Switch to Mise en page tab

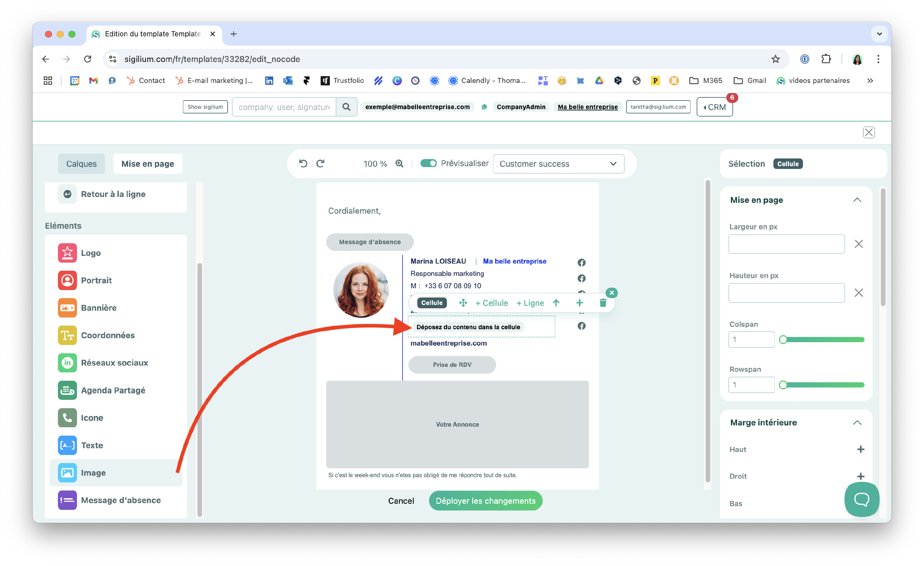(x=148, y=164)
